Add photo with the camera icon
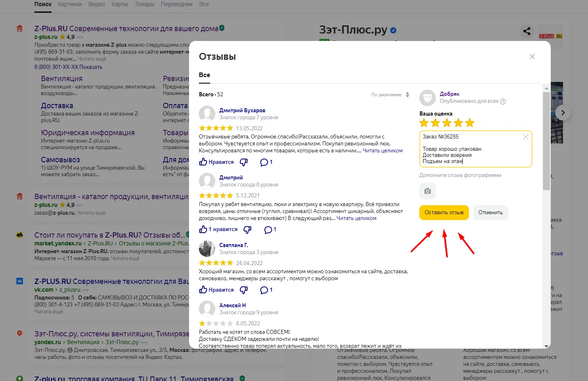Viewport: 588px width, 381px height. click(428, 191)
